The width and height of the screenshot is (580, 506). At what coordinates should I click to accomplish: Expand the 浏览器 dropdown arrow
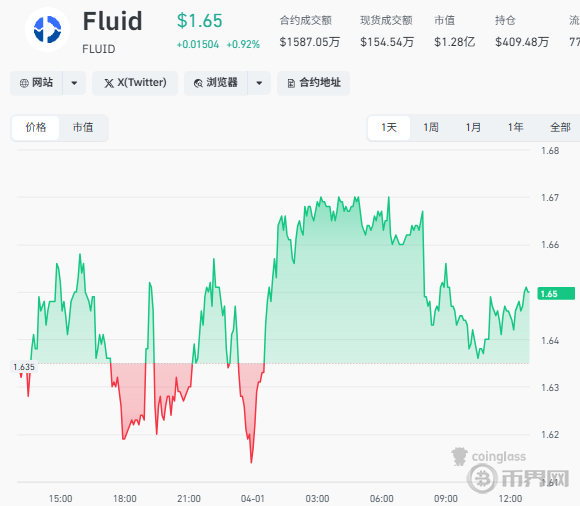[x=259, y=83]
